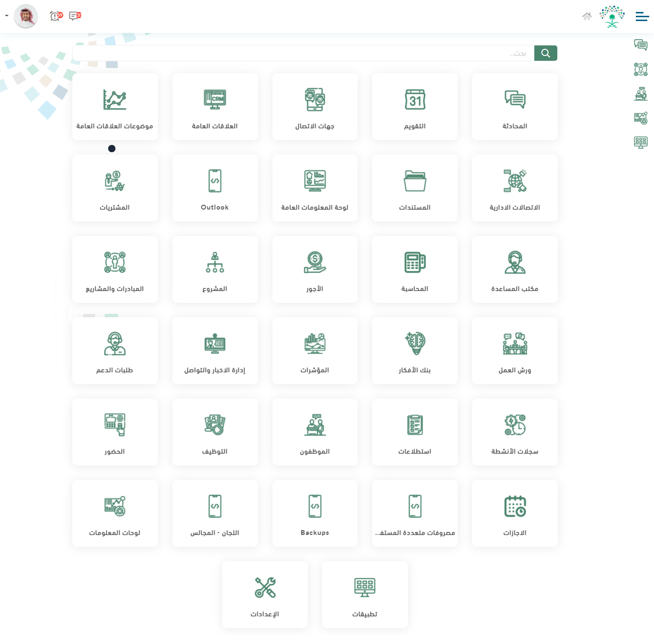
Task: Click the green search button
Action: (545, 53)
